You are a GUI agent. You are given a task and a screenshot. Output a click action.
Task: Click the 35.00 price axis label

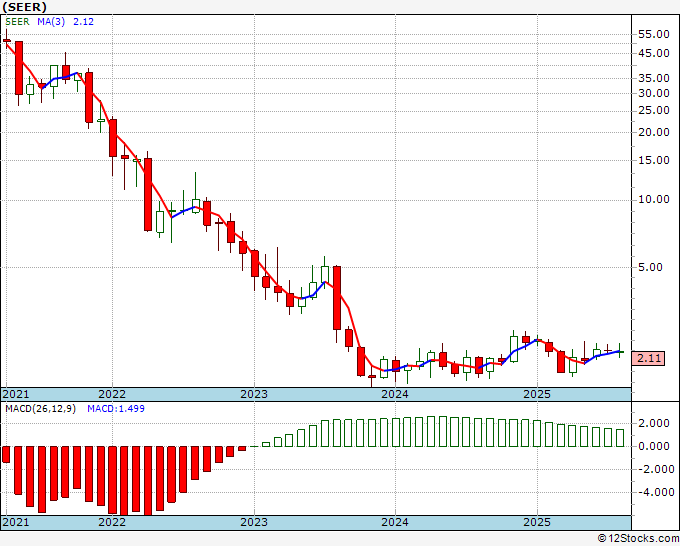[x=654, y=78]
